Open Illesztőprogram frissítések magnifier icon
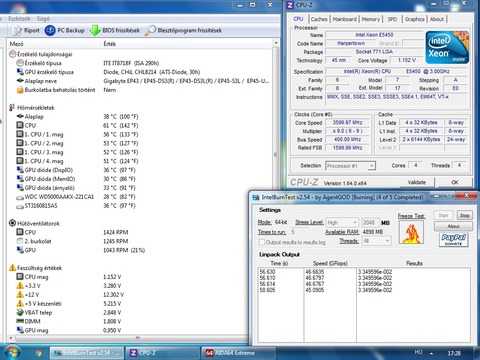Viewport: 480px width, 360px height. pyautogui.click(x=150, y=31)
